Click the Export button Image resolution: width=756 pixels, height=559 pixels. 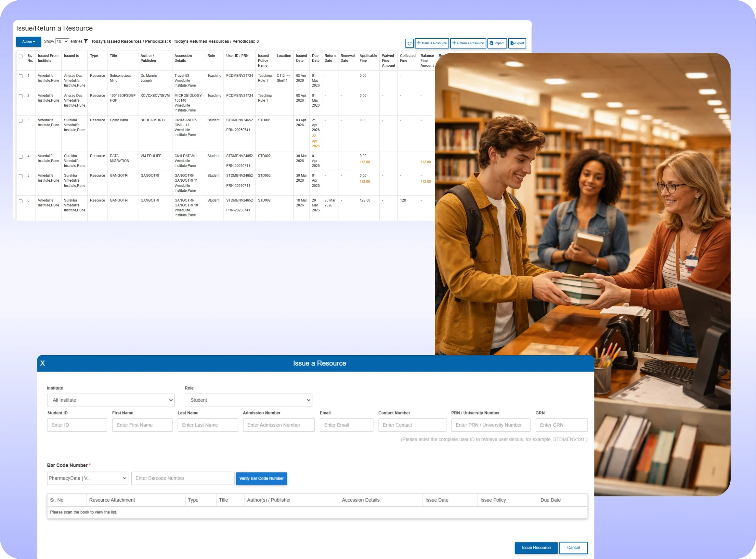517,43
